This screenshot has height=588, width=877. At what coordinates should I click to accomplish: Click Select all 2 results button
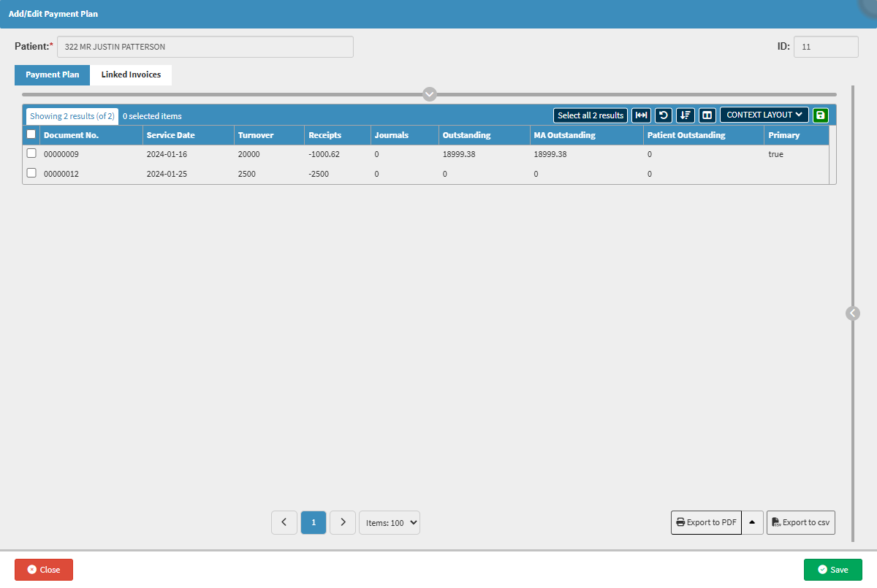coord(591,115)
